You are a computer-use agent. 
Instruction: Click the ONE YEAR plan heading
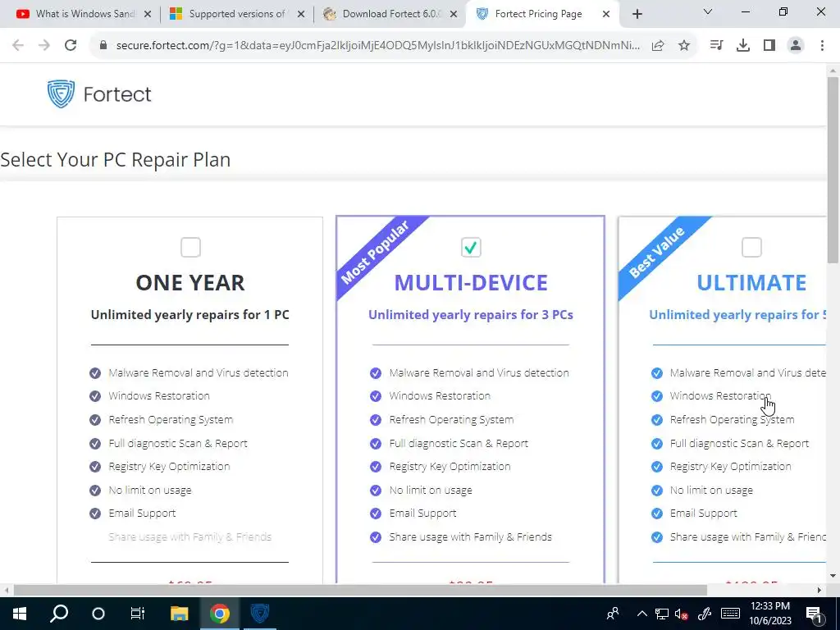coord(190,283)
